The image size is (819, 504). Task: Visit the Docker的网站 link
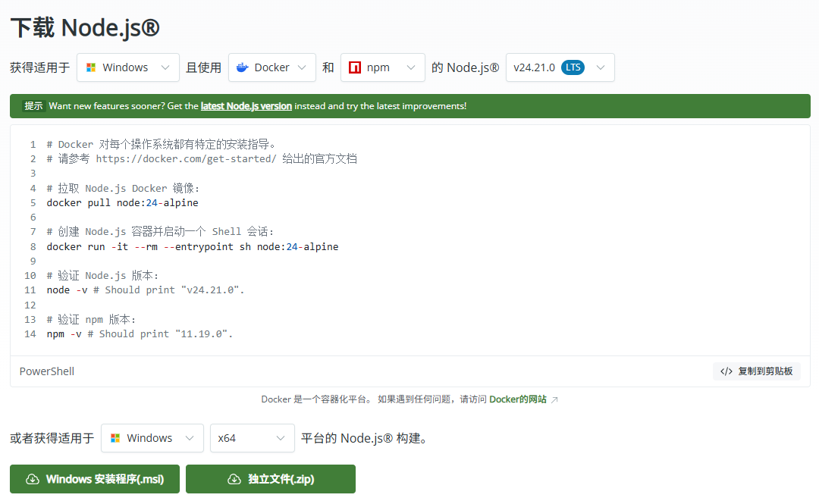tap(518, 399)
